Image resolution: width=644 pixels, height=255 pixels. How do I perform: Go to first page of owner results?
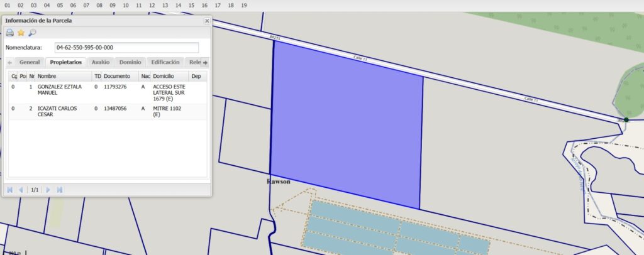[10, 189]
